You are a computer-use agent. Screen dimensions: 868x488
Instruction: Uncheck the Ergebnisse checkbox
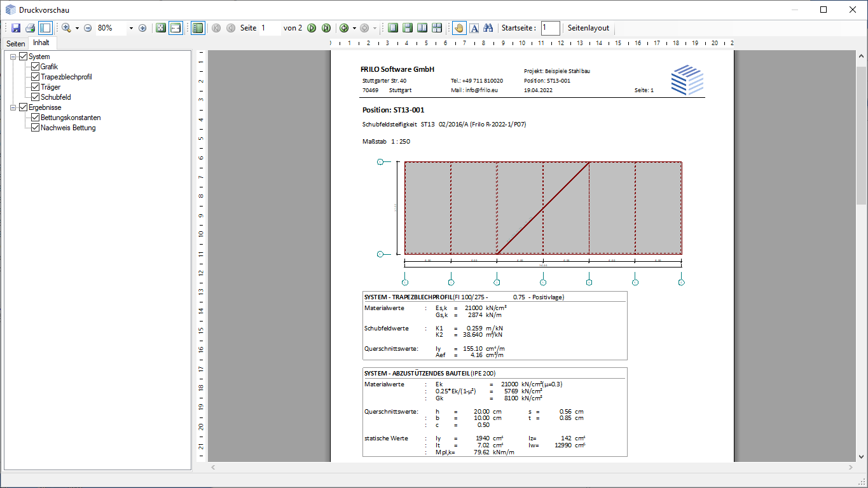(x=24, y=107)
